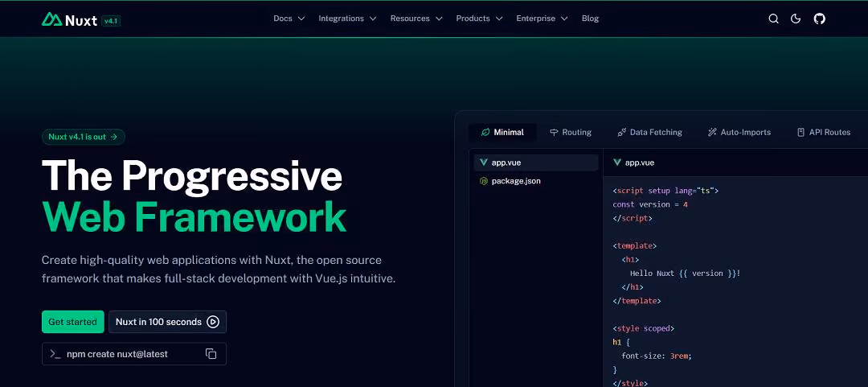The width and height of the screenshot is (868, 387).
Task: Copy the npm create nuxt command
Action: coord(211,354)
